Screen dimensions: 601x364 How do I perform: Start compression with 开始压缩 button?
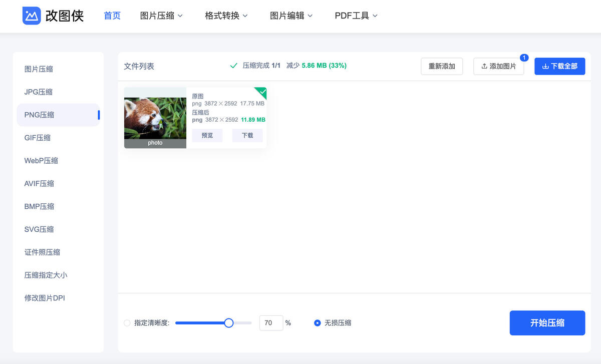[547, 323]
